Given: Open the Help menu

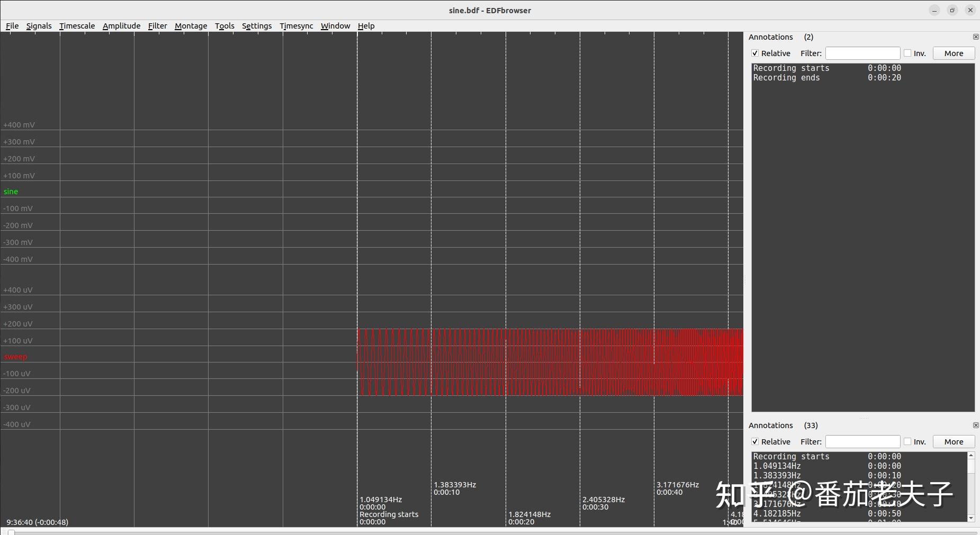Looking at the screenshot, I should click(x=366, y=25).
